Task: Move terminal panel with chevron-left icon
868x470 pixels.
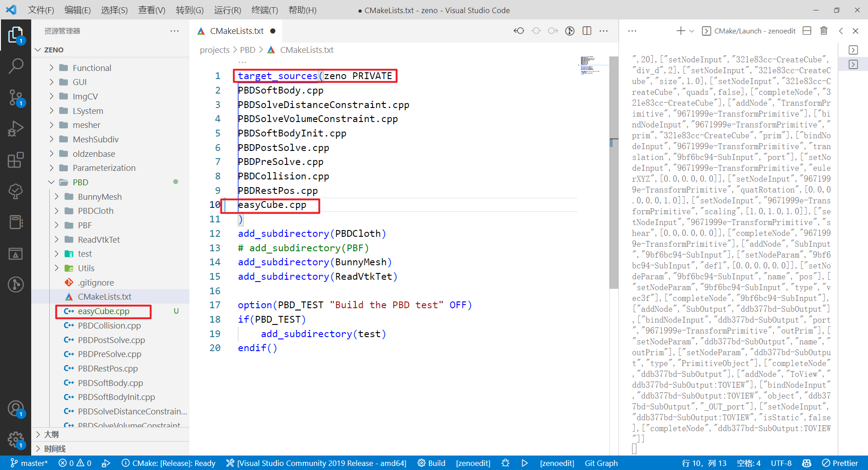Action: pyautogui.click(x=841, y=31)
